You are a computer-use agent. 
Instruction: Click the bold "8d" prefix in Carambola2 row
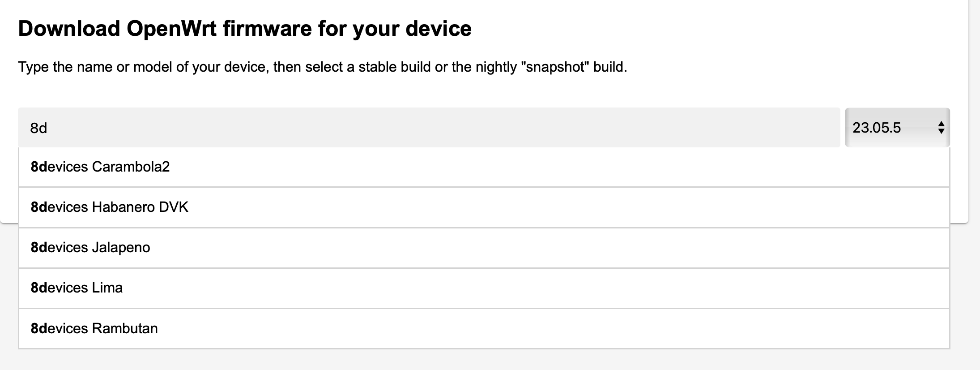[39, 167]
